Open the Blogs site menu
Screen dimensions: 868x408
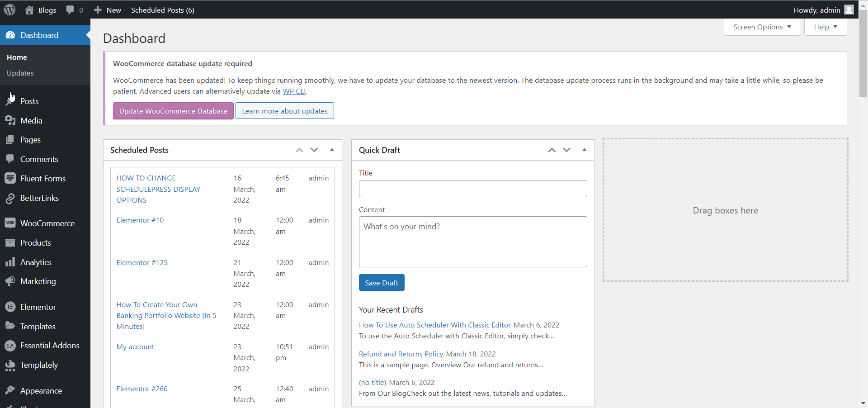[x=41, y=10]
